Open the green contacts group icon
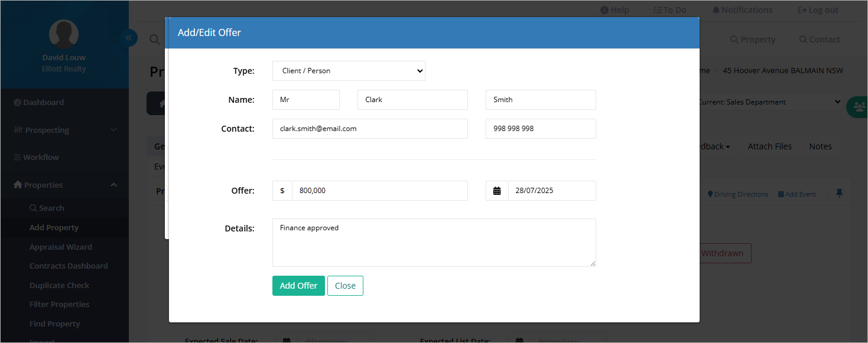Image resolution: width=868 pixels, height=343 pixels. click(x=857, y=107)
